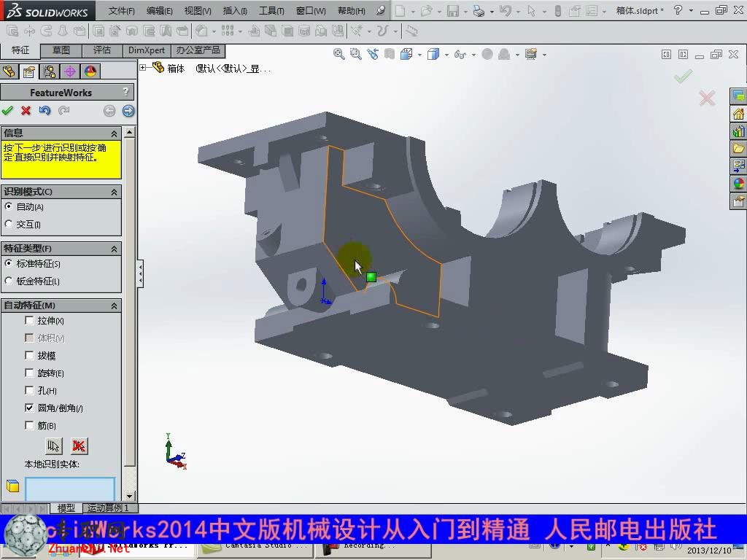The image size is (747, 560).
Task: Click the yellow solid body icon beside selection box
Action: point(13,486)
